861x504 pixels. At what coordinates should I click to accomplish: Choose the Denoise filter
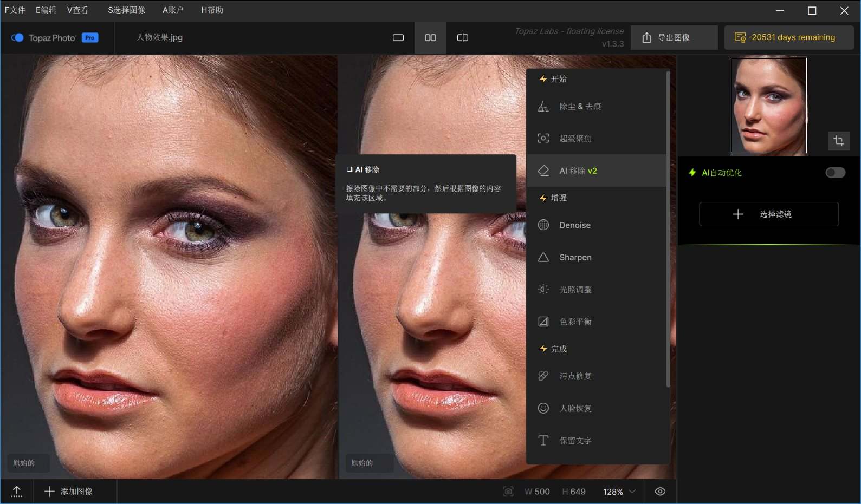(x=574, y=225)
